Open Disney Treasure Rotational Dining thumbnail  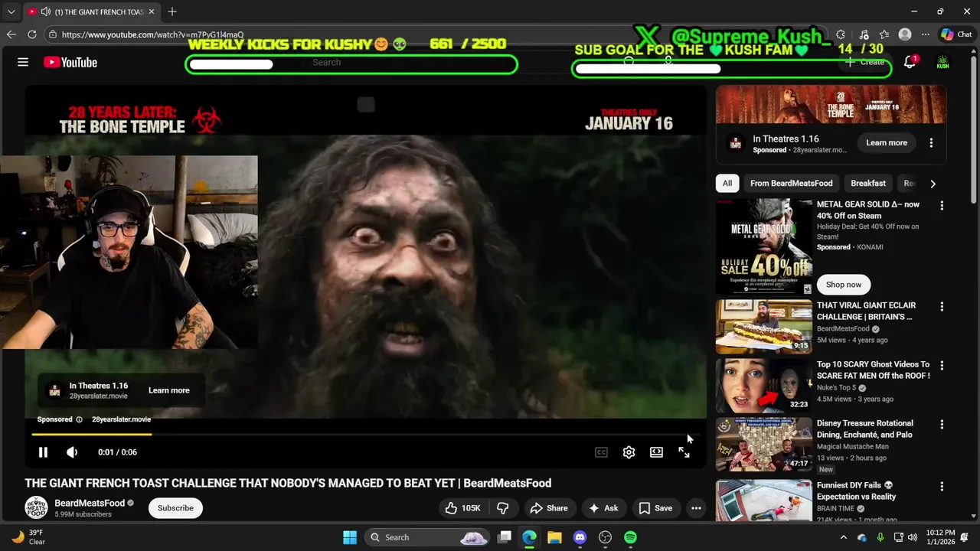click(764, 444)
